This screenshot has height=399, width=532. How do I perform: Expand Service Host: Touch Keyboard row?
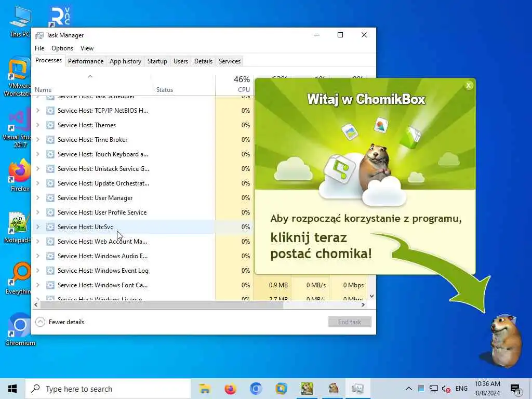[37, 154]
